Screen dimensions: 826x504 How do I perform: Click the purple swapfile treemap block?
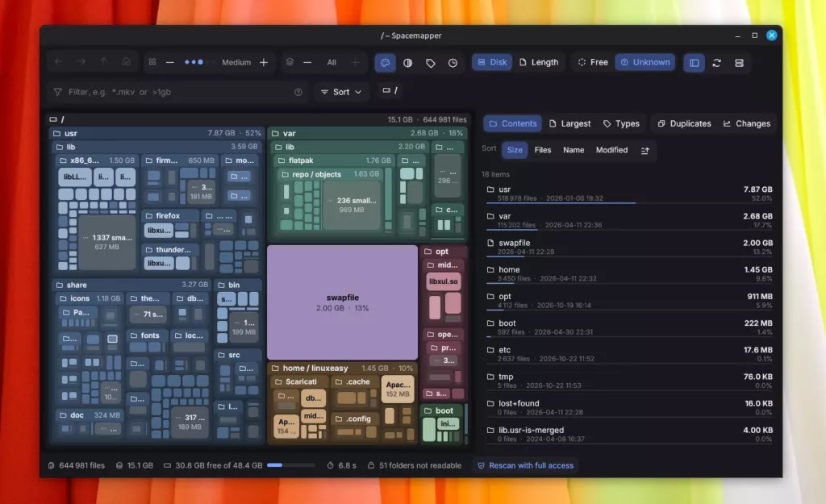coord(342,302)
